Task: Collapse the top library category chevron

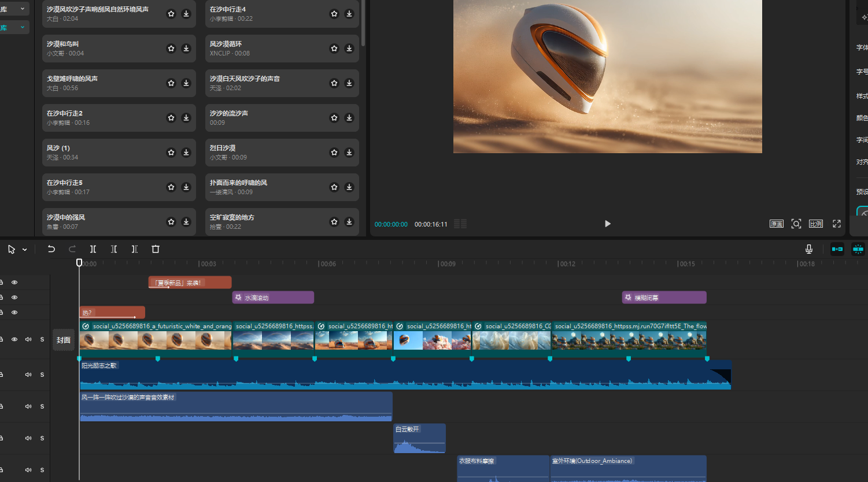Action: (x=23, y=9)
